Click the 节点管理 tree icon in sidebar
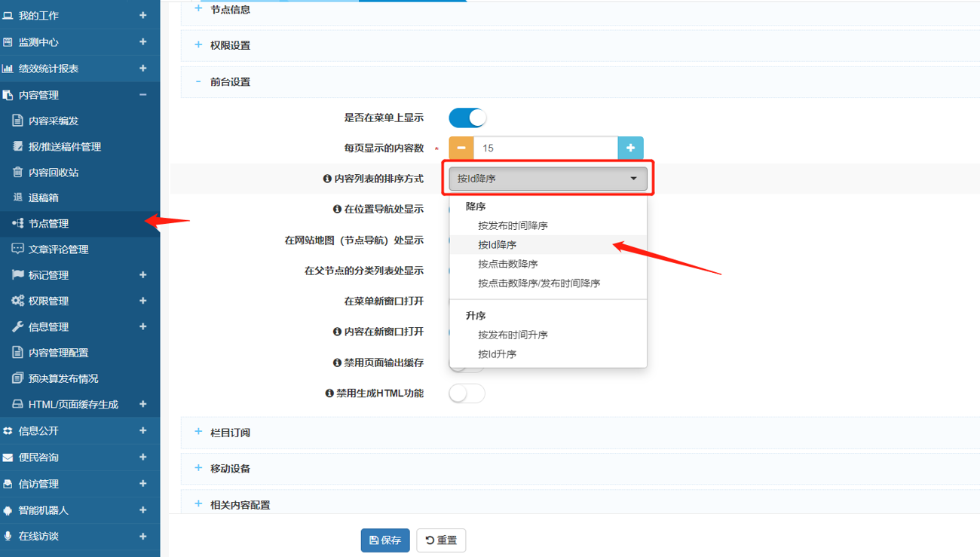Viewport: 980px width, 557px height. pos(17,223)
